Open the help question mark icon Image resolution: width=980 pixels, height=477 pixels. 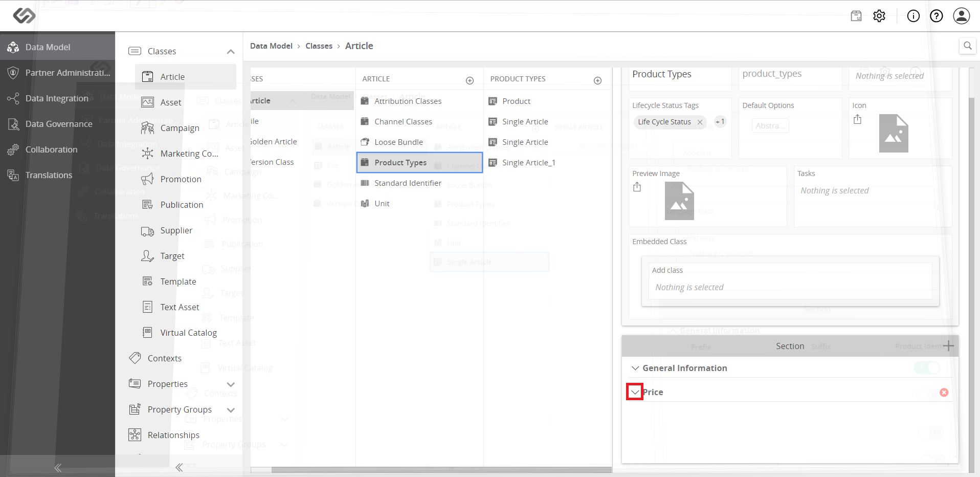tap(937, 16)
